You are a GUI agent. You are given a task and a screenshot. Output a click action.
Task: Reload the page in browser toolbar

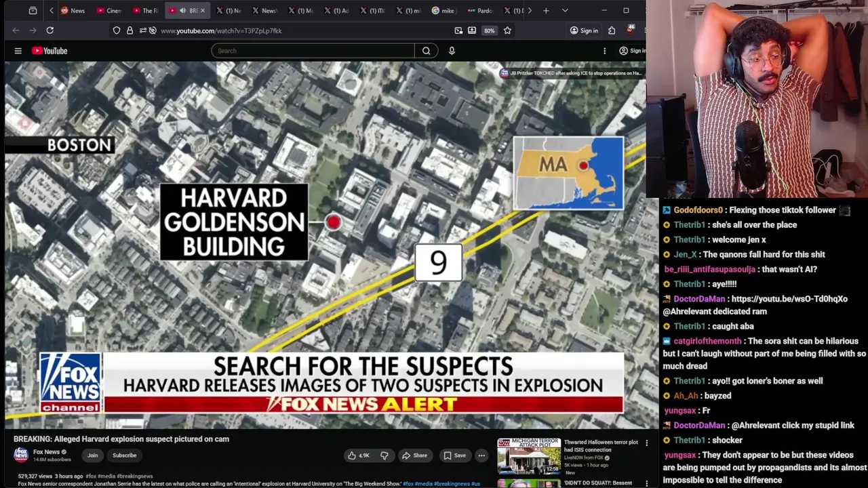click(x=50, y=30)
